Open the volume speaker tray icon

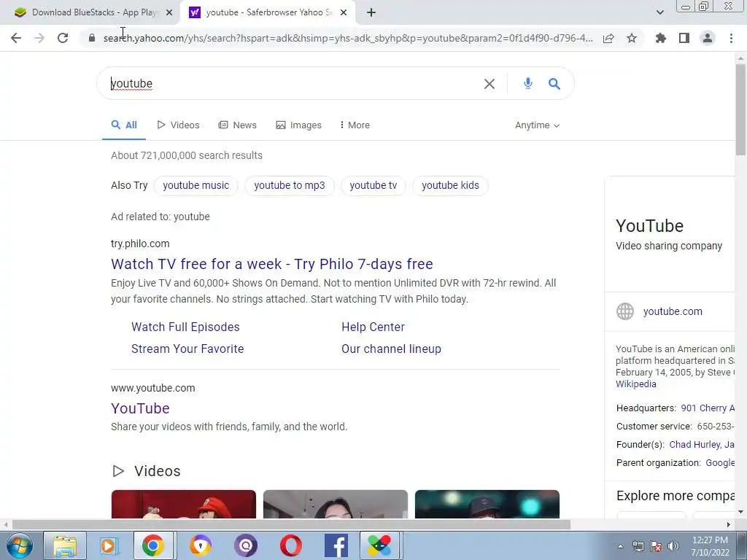(673, 546)
